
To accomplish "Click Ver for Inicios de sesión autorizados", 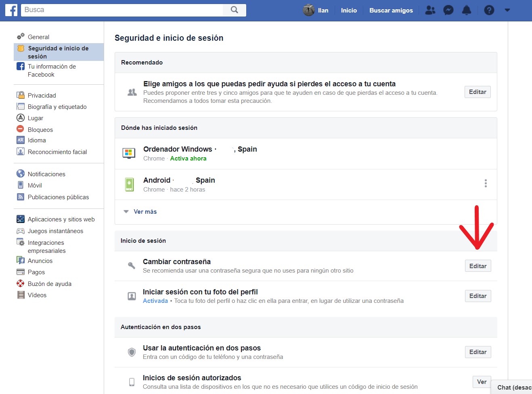I will pyautogui.click(x=482, y=382).
